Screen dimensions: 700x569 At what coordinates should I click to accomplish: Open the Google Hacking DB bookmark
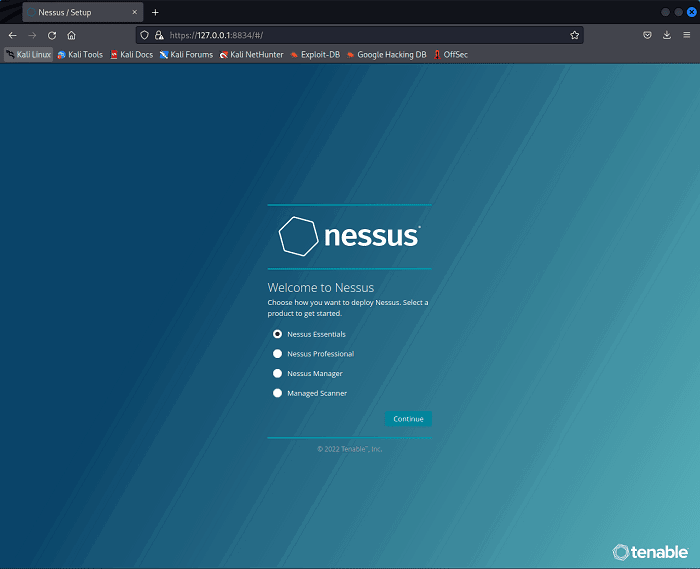pos(387,54)
